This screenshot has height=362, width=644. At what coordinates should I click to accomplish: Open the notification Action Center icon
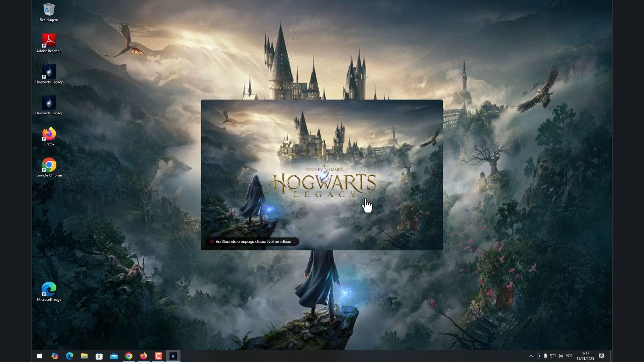coord(602,356)
